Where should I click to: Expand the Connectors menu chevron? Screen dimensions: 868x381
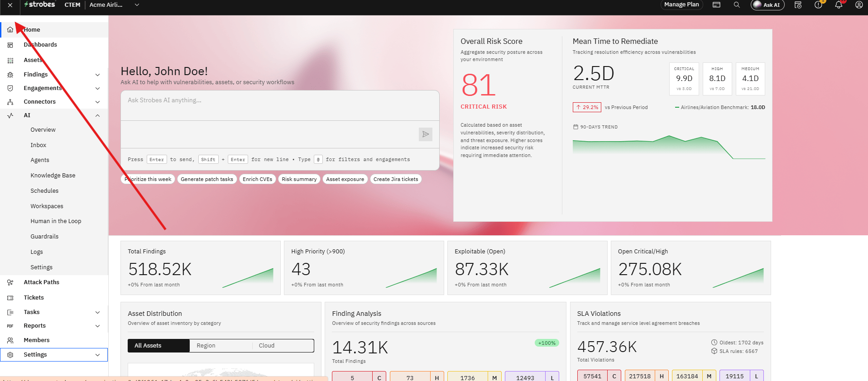(97, 102)
